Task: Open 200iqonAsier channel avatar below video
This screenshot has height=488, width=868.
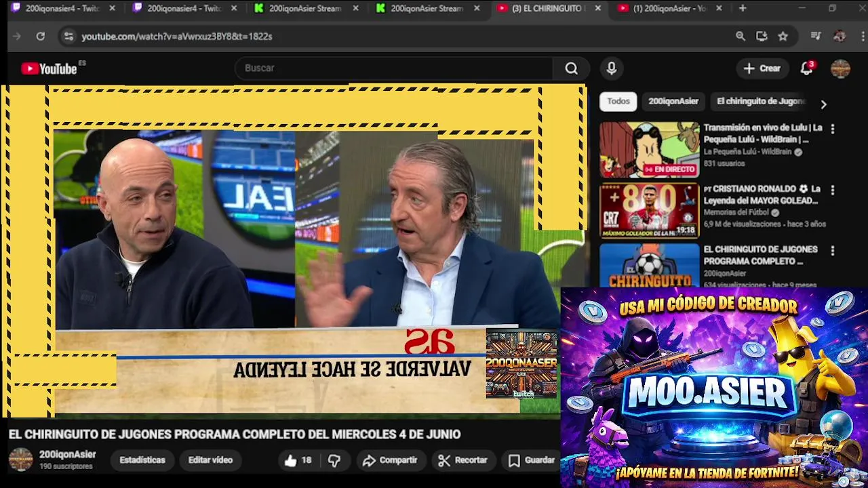Action: (20, 460)
